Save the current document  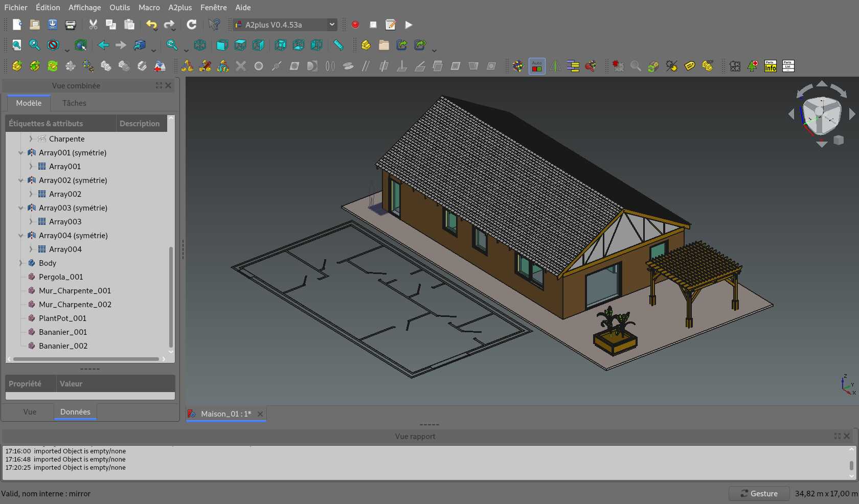pos(53,25)
